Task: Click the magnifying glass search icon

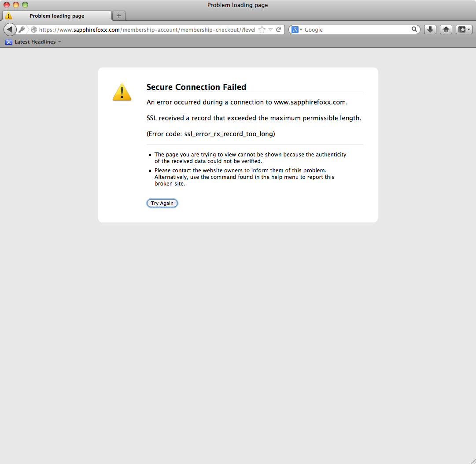Action: pos(414,30)
